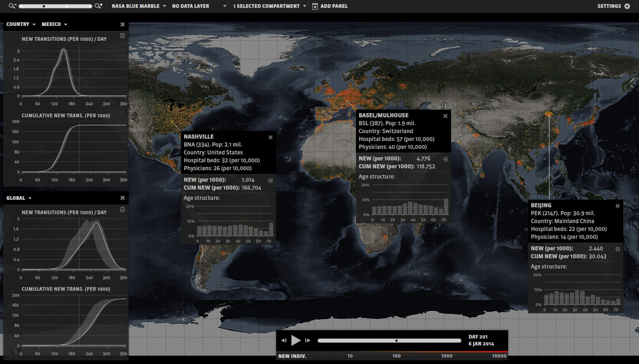
Task: Click the zoom in magnifier icon
Action: (98, 6)
